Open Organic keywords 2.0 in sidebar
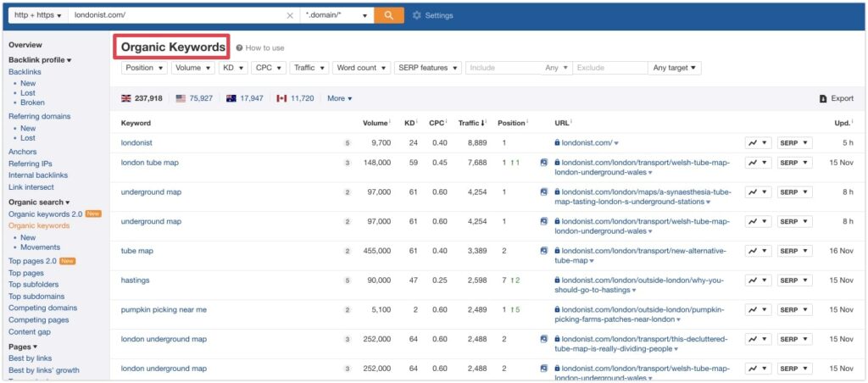Screen dimensions: 868x383 point(46,214)
